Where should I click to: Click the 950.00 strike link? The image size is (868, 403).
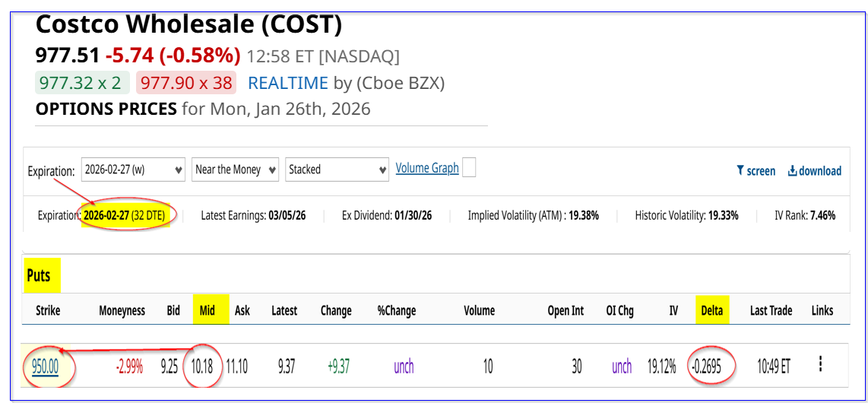click(45, 367)
